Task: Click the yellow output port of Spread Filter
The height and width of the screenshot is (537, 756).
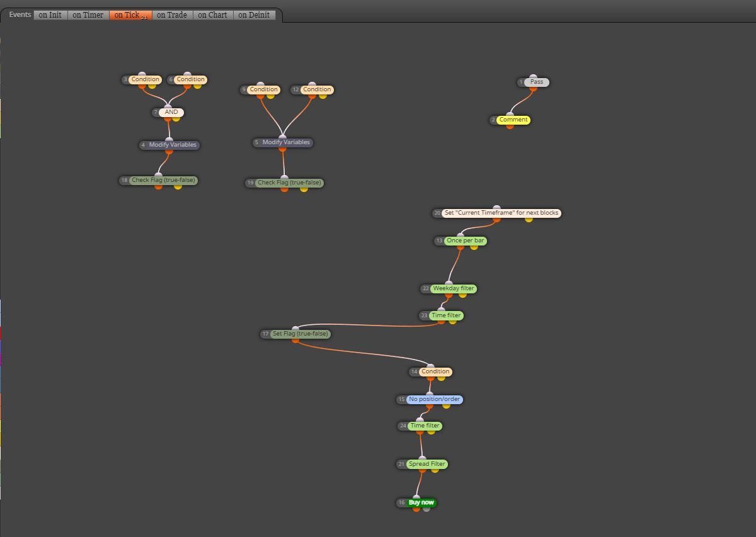Action: click(435, 470)
